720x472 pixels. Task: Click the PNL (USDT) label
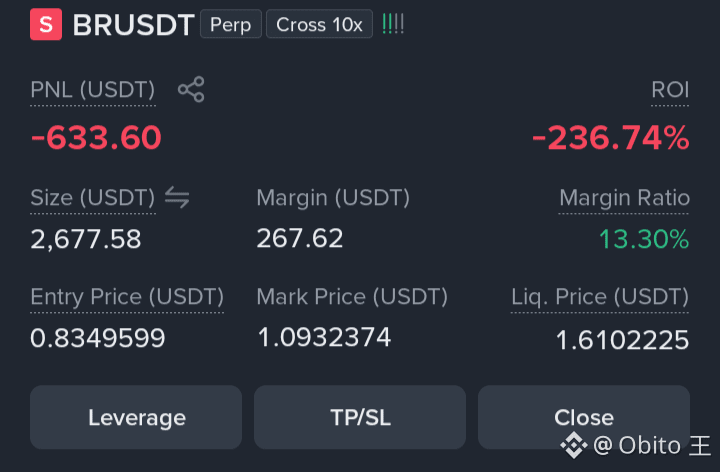[93, 90]
